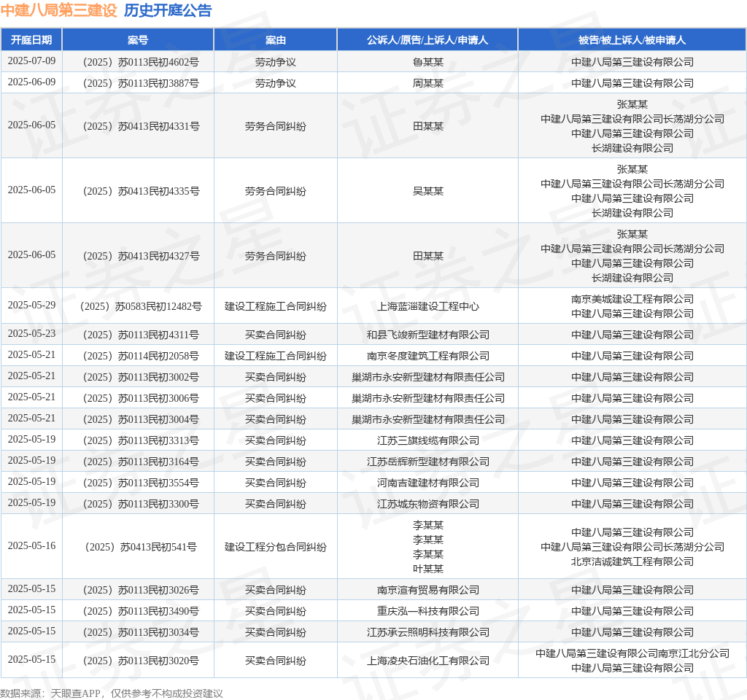
Task: Select plaintiff 周某某
Action: [427, 83]
